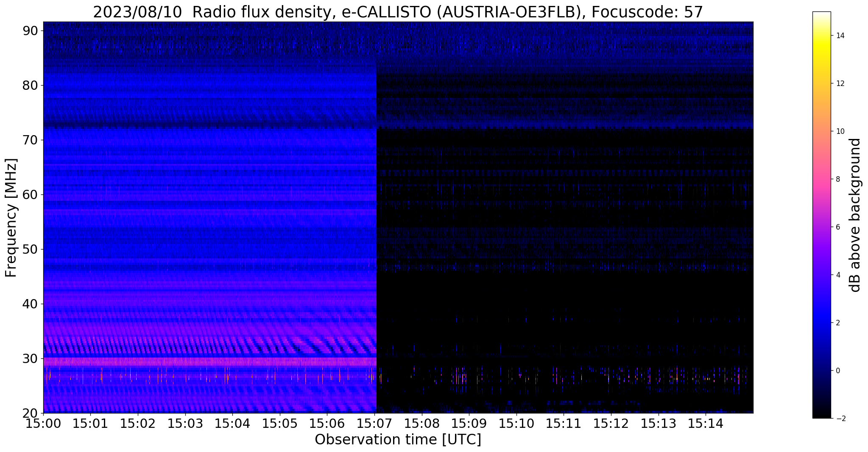Viewport: 868px width, 452px height.
Task: Click the colorbar tick label 12
Action: tap(840, 83)
